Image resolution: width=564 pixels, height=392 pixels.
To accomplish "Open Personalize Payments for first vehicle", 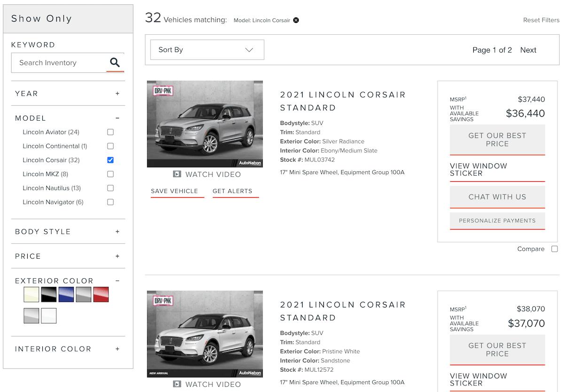I will 497,221.
